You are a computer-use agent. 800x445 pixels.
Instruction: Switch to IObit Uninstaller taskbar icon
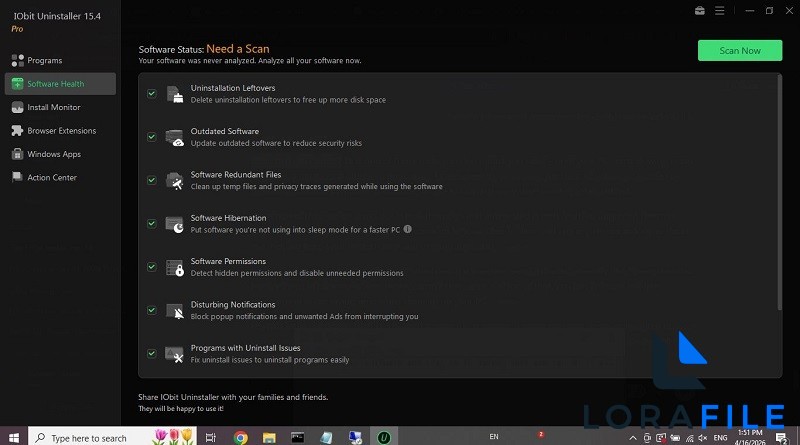coord(384,437)
